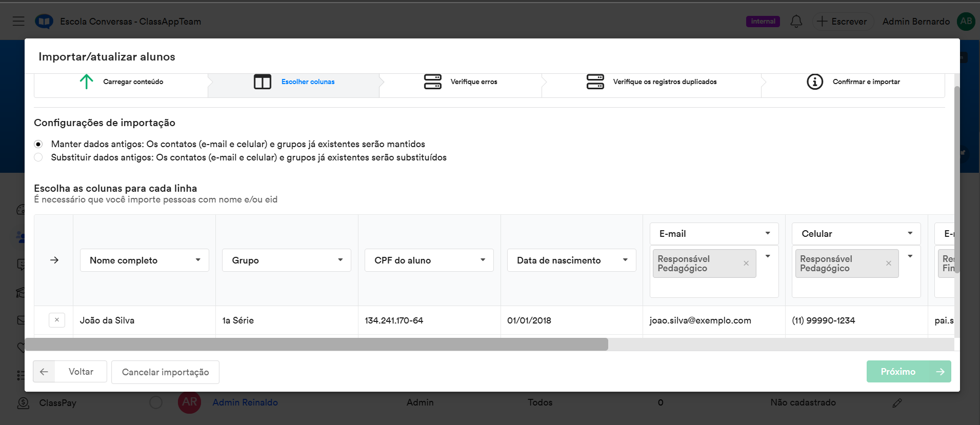Open the notifications bell
The width and height of the screenshot is (980, 425).
tap(796, 22)
